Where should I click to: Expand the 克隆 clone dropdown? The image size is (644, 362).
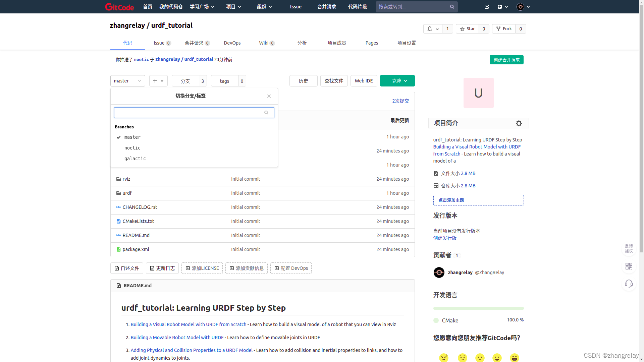point(397,81)
